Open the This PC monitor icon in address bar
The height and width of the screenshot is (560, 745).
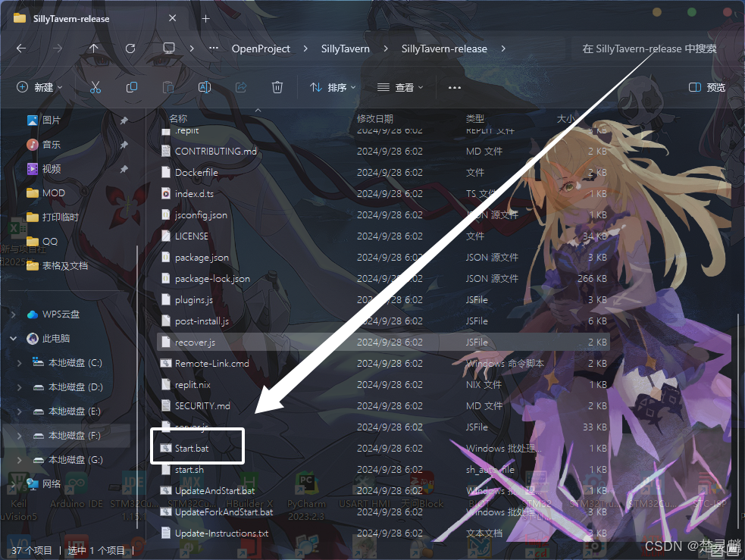pyautogui.click(x=169, y=48)
